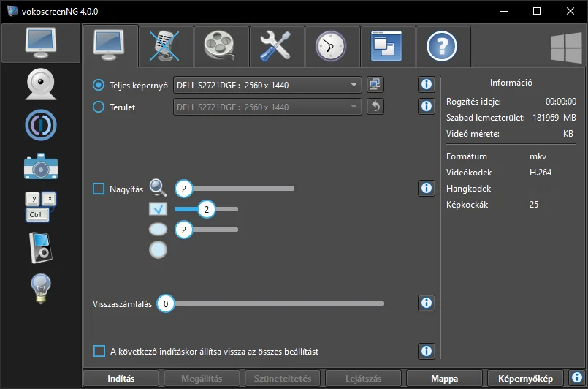Image resolution: width=588 pixels, height=389 pixels.
Task: Click the Visszaszámlálás slider handle
Action: [x=166, y=303]
